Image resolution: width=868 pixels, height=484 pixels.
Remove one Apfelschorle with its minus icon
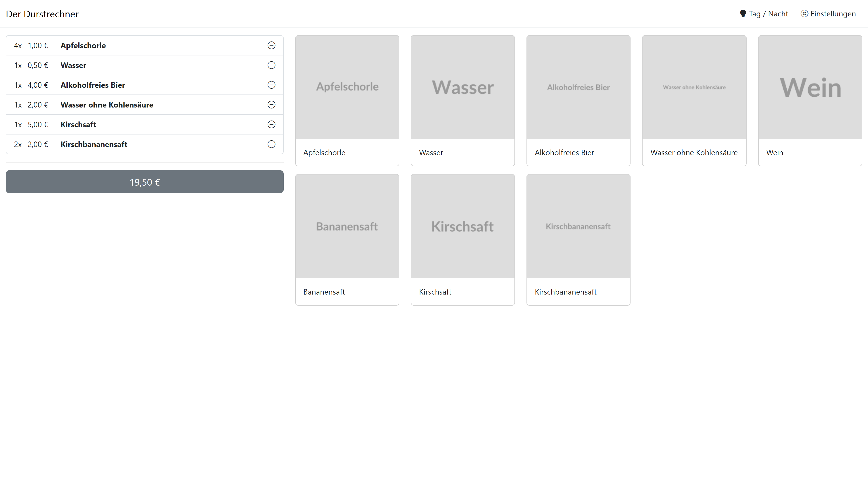point(271,45)
